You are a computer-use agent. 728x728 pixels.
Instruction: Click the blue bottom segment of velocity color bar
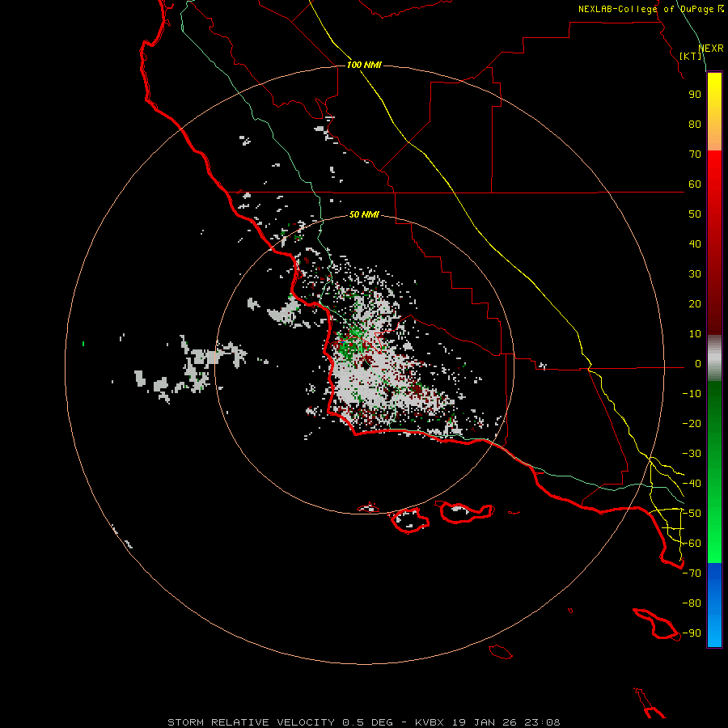(714, 605)
